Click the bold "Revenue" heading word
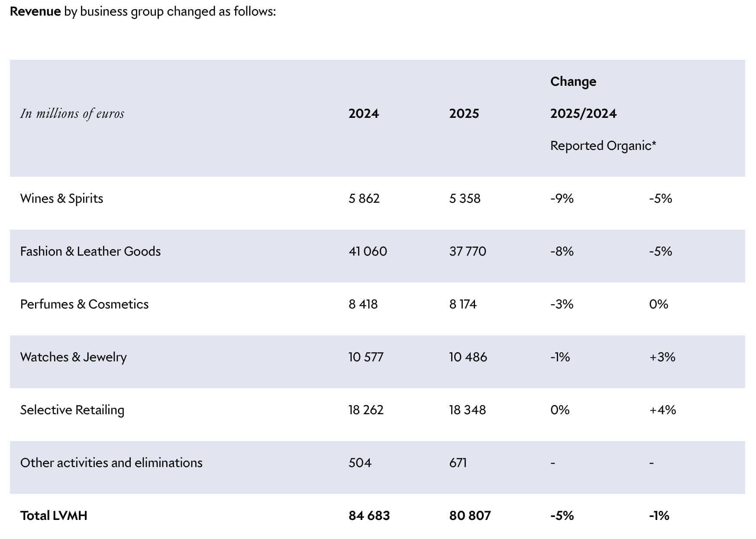The height and width of the screenshot is (539, 756). pyautogui.click(x=35, y=11)
